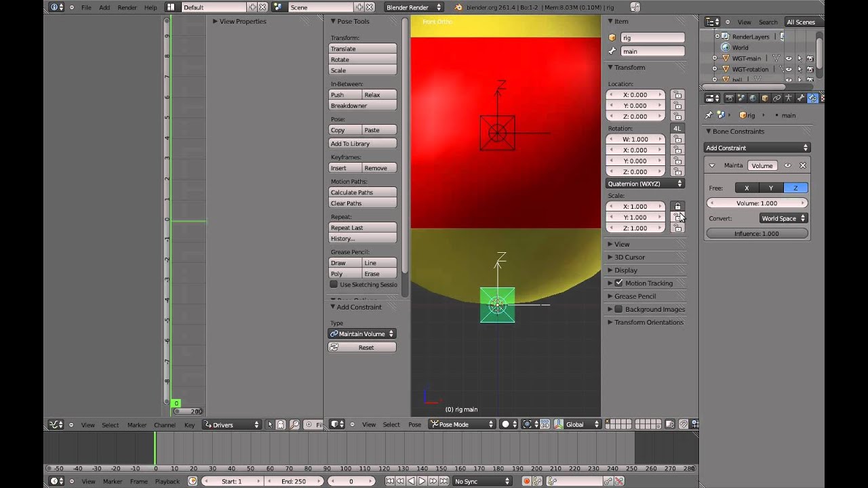The width and height of the screenshot is (868, 488).
Task: Select the Bone Constraints properties tab
Action: pyautogui.click(x=812, y=98)
